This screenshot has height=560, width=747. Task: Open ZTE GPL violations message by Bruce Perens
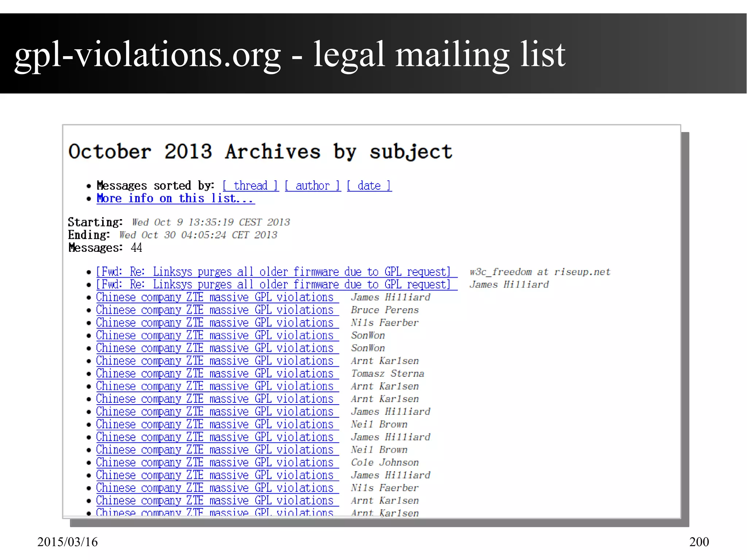[x=217, y=310]
